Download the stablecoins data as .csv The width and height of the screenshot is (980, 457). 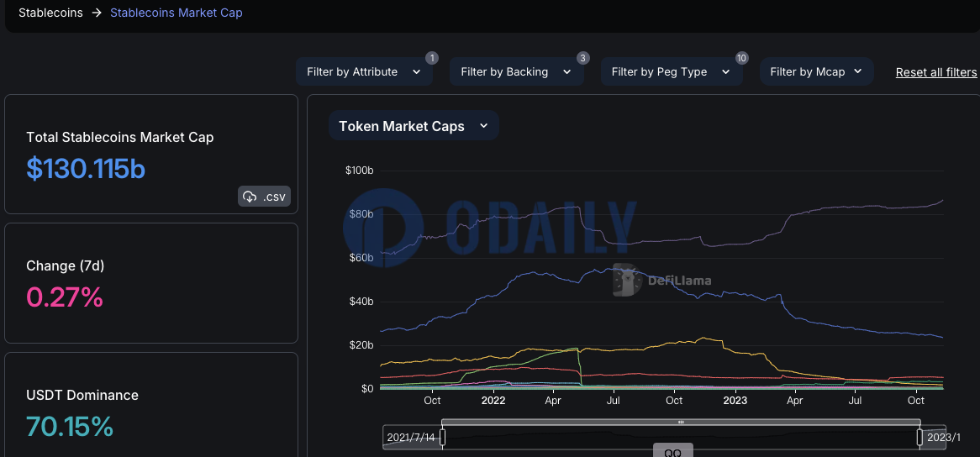265,197
